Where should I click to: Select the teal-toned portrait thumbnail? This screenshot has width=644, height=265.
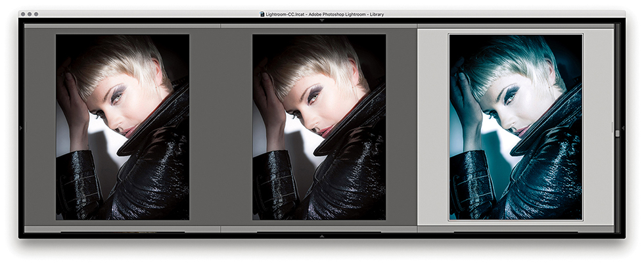pyautogui.click(x=515, y=127)
